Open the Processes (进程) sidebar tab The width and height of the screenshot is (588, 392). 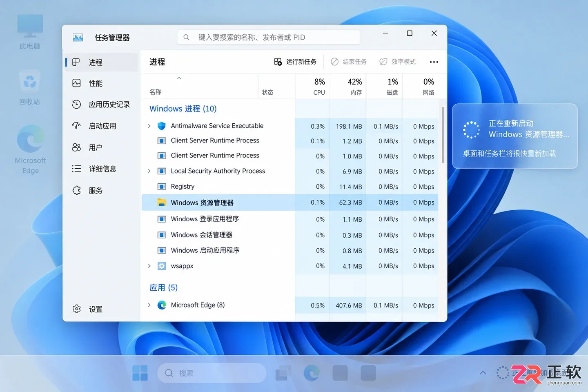coord(101,62)
